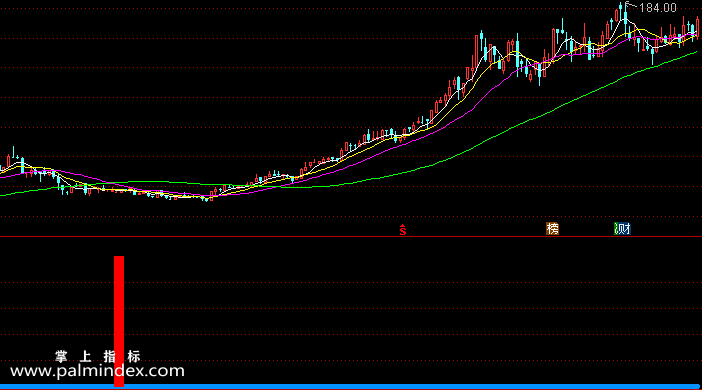Open the blue 财 financial marker
This screenshot has height=390, width=702.
622,229
